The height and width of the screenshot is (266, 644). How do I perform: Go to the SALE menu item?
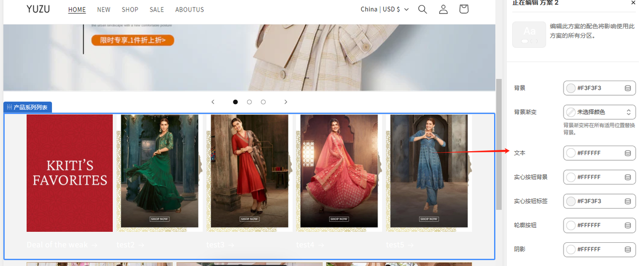(x=156, y=10)
